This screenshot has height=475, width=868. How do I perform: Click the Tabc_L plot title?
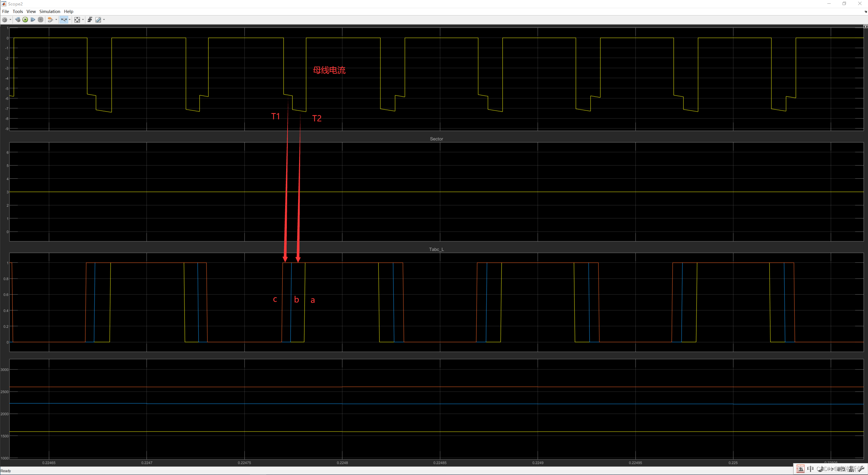[x=436, y=250]
